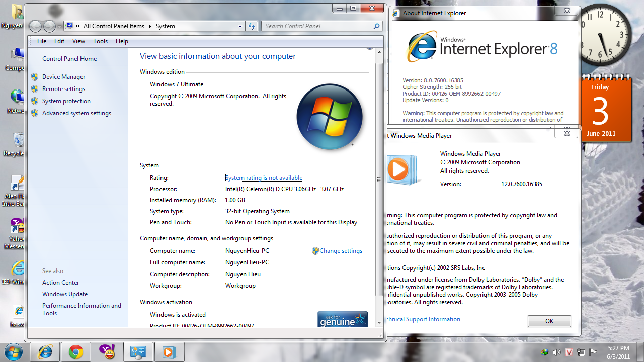This screenshot has width=644, height=362.
Task: Refresh the System page via refresh button
Action: [251, 26]
